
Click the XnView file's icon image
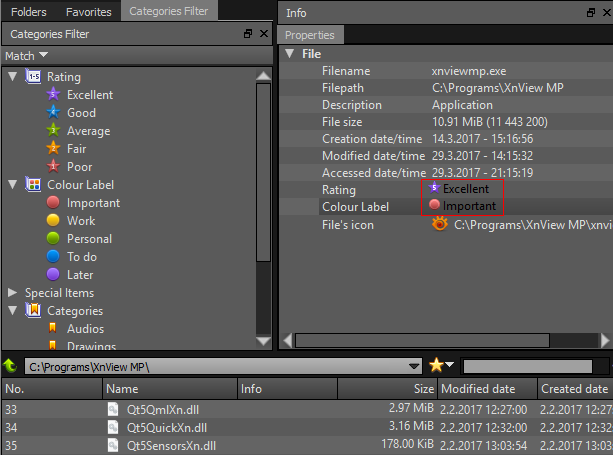click(440, 224)
